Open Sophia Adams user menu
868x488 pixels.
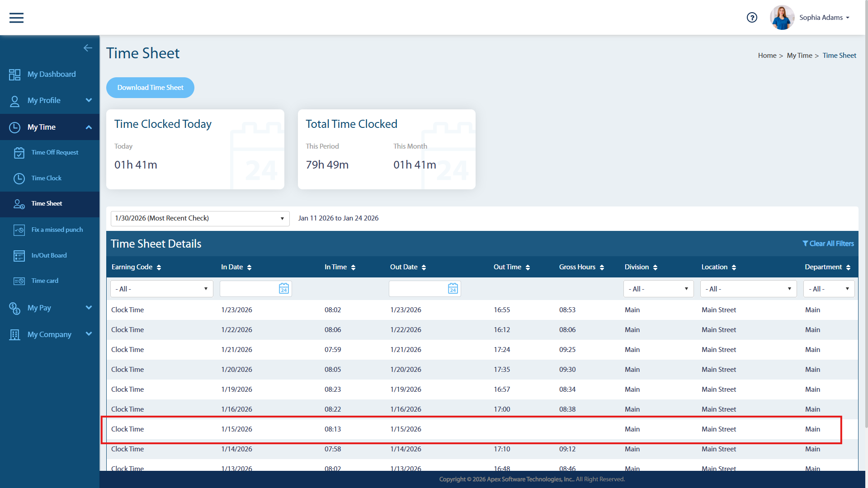(824, 18)
